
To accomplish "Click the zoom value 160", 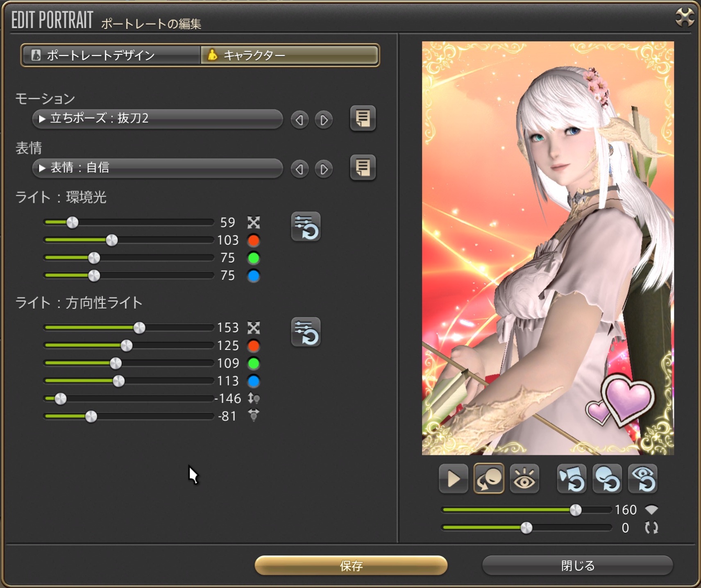I will click(x=626, y=510).
